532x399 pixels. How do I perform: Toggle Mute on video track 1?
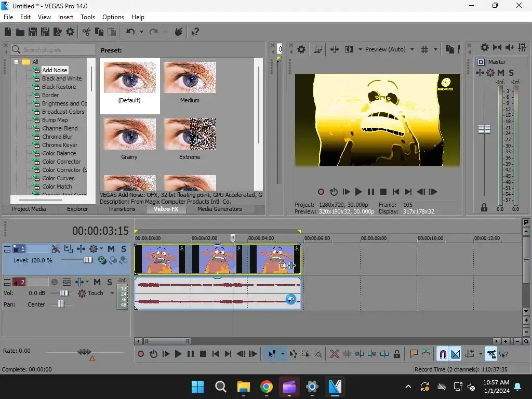click(111, 249)
